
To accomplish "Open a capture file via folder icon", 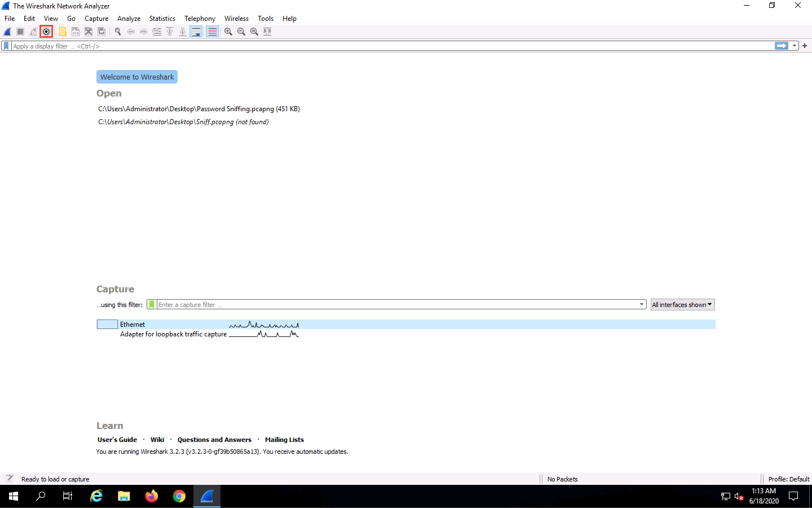I will pos(63,32).
